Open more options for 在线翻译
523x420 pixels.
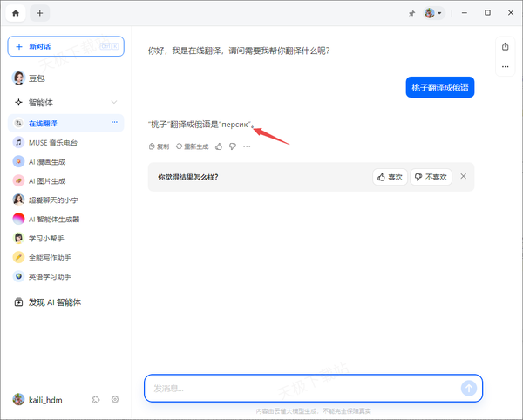click(114, 123)
